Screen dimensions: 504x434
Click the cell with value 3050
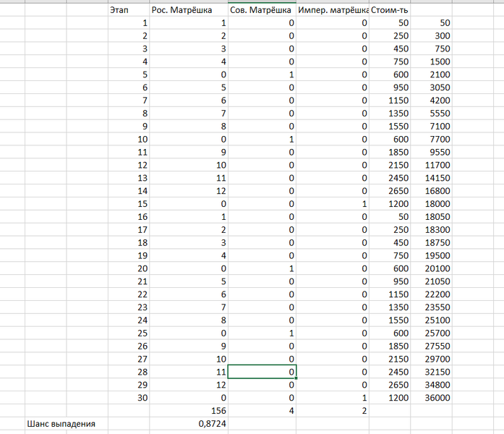click(431, 88)
